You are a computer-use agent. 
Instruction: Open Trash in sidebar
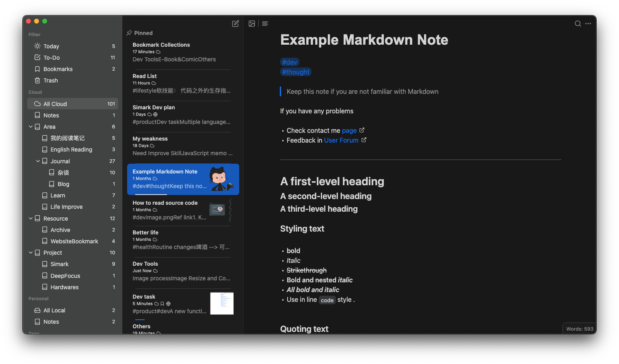point(73,80)
